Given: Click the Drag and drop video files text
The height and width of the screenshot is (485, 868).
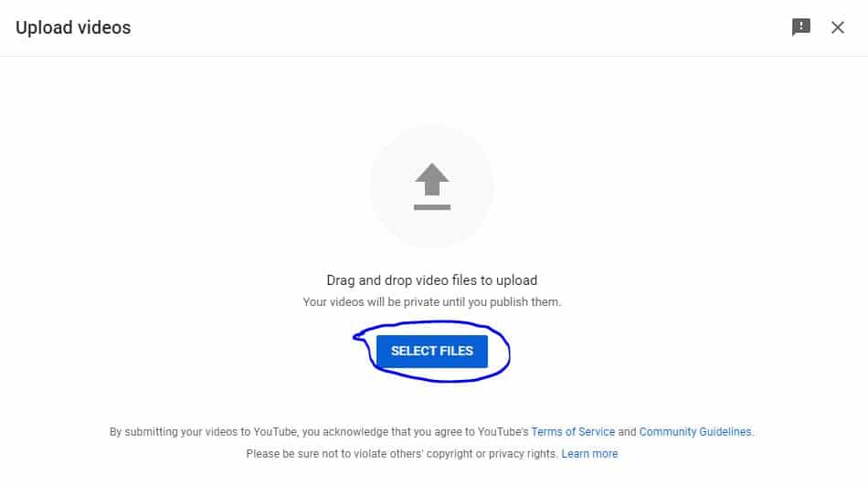Looking at the screenshot, I should 432,280.
